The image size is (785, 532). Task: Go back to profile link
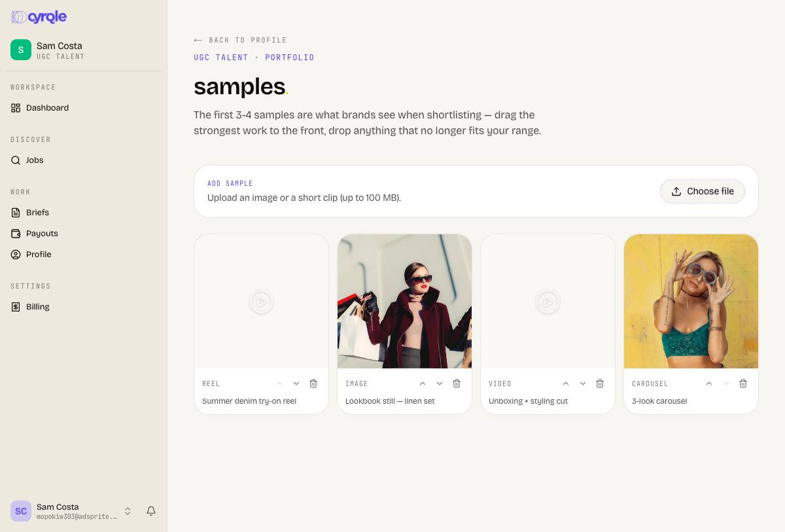[x=240, y=40]
